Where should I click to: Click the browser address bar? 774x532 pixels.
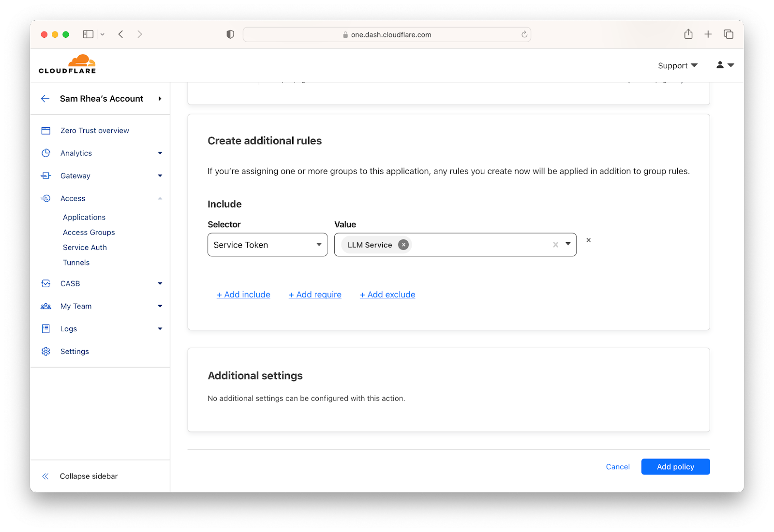pos(387,34)
